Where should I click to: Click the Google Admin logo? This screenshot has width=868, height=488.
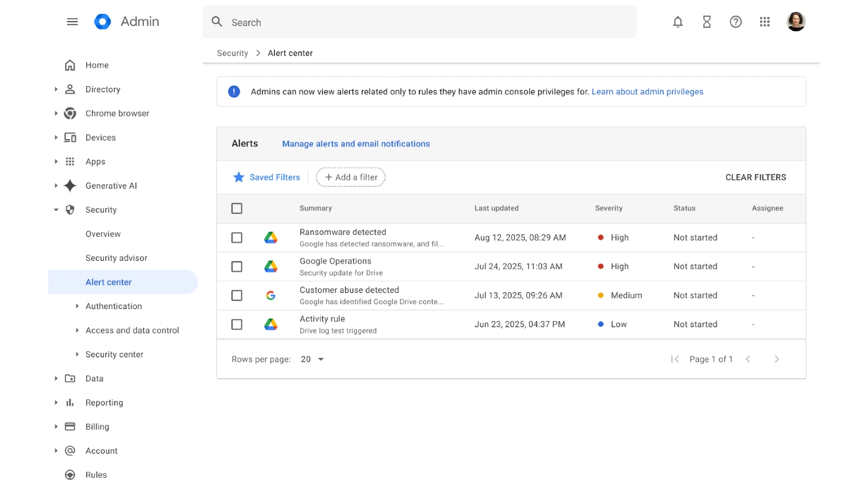[103, 22]
